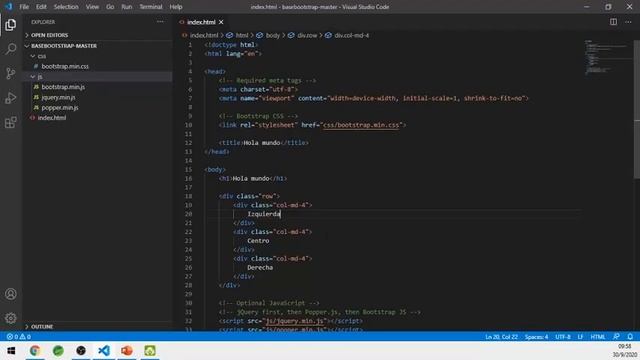Image resolution: width=640 pixels, height=360 pixels.
Task: Click line number 18 in gutter
Action: coord(188,196)
